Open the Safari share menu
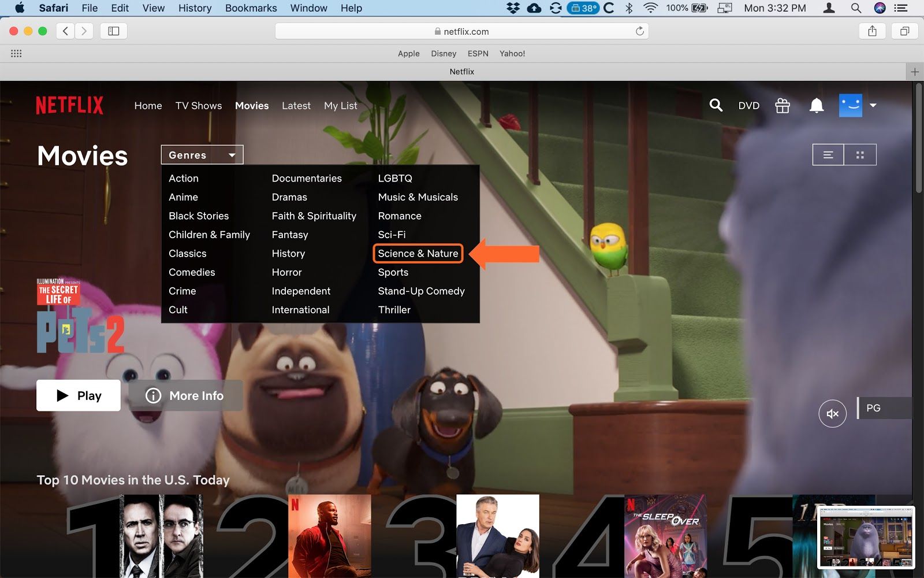Viewport: 924px width, 578px height. tap(872, 31)
